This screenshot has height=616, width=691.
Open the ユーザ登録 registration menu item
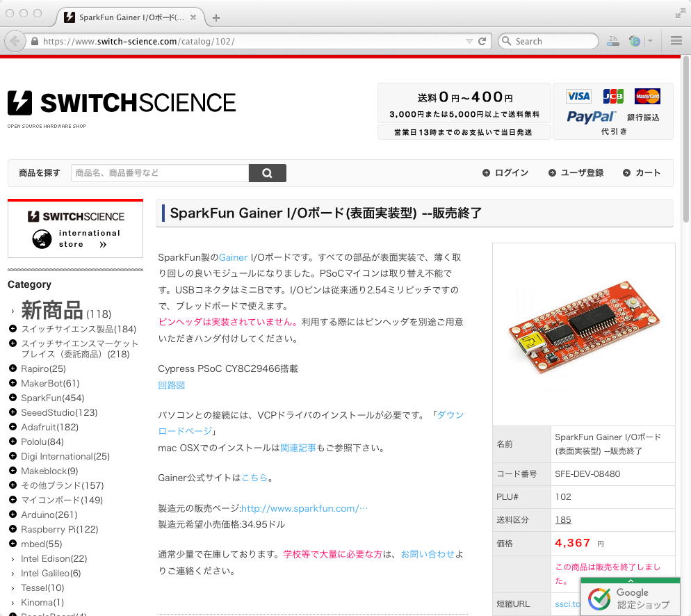coord(576,172)
